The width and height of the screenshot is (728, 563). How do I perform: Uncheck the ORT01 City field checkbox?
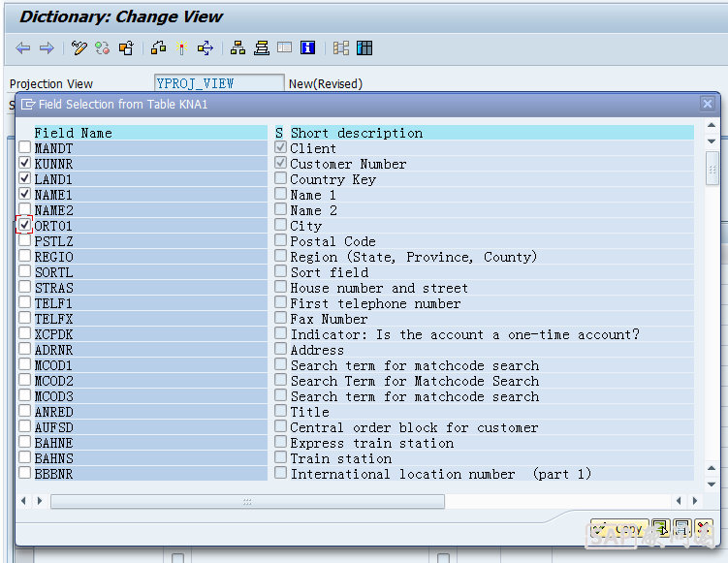tap(24, 226)
